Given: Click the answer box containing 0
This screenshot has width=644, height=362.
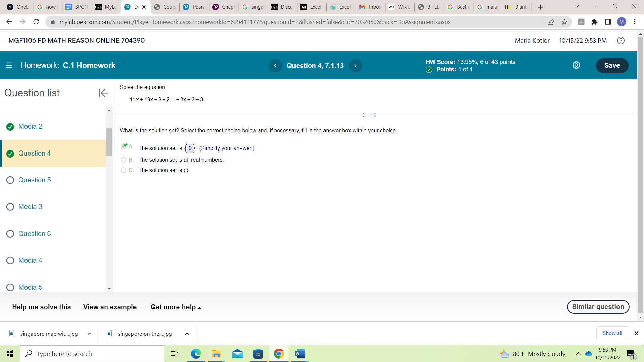Looking at the screenshot, I should (x=190, y=148).
